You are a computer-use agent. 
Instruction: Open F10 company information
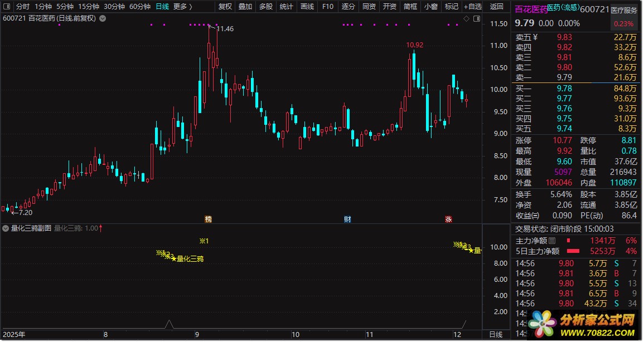tap(328, 7)
